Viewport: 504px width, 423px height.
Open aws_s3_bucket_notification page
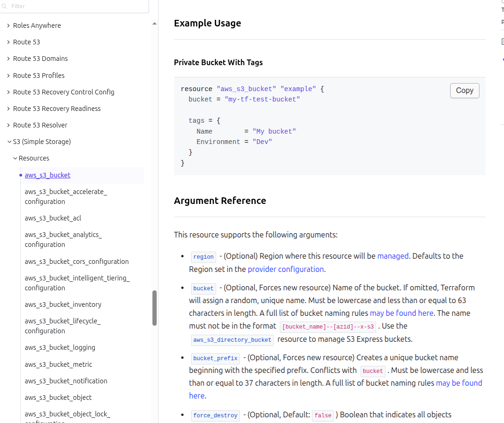(x=66, y=381)
